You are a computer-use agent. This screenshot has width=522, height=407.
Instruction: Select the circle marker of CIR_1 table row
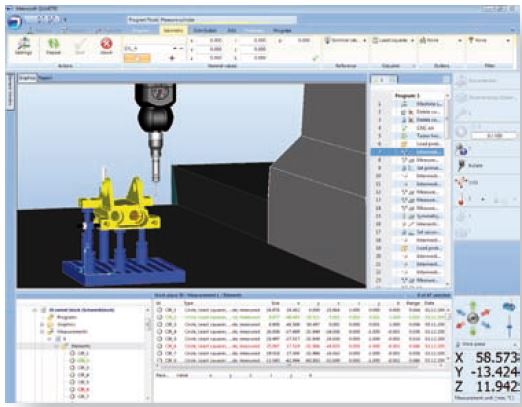coord(160,310)
